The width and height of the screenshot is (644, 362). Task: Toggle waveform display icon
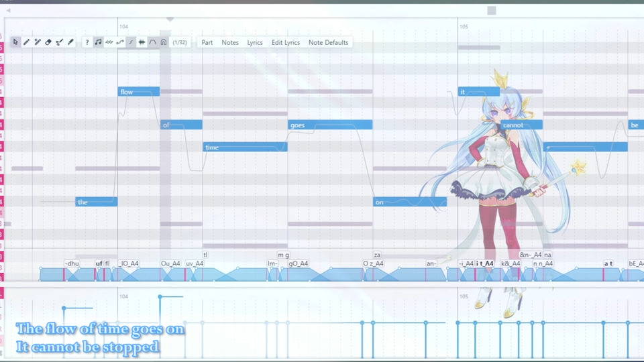(142, 42)
